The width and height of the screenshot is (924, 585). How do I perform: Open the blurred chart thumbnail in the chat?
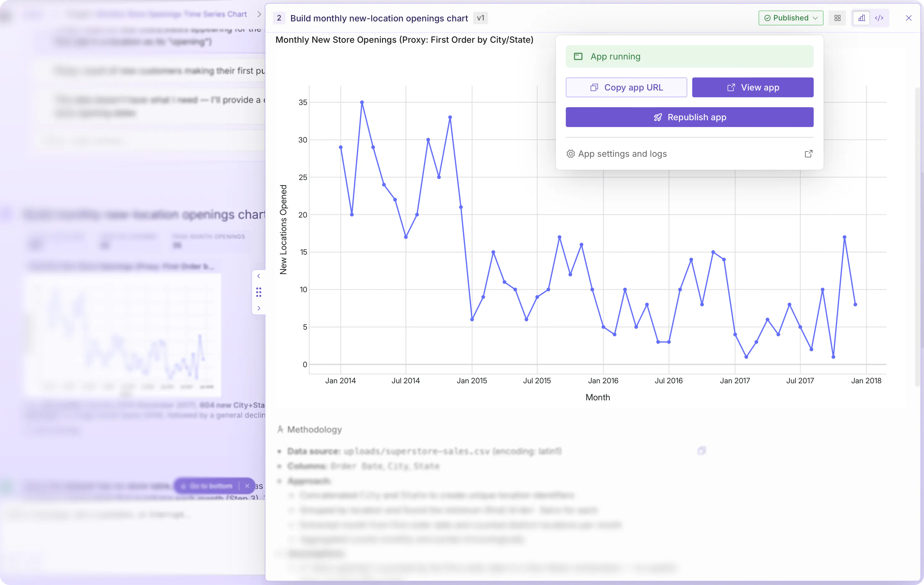123,335
